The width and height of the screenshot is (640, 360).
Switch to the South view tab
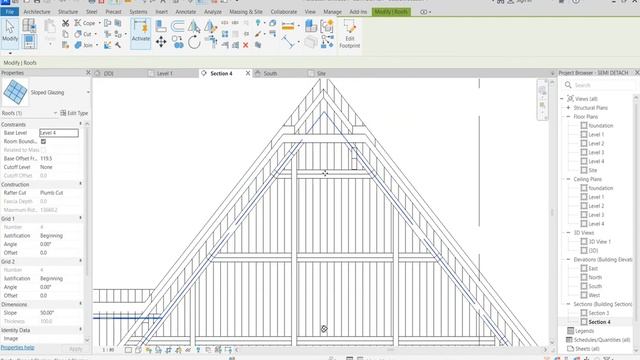(270, 73)
